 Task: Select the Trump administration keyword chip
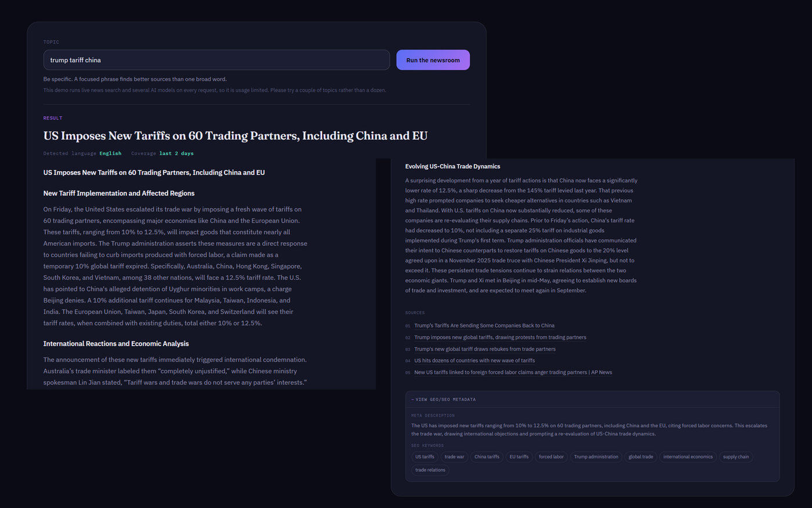click(596, 457)
